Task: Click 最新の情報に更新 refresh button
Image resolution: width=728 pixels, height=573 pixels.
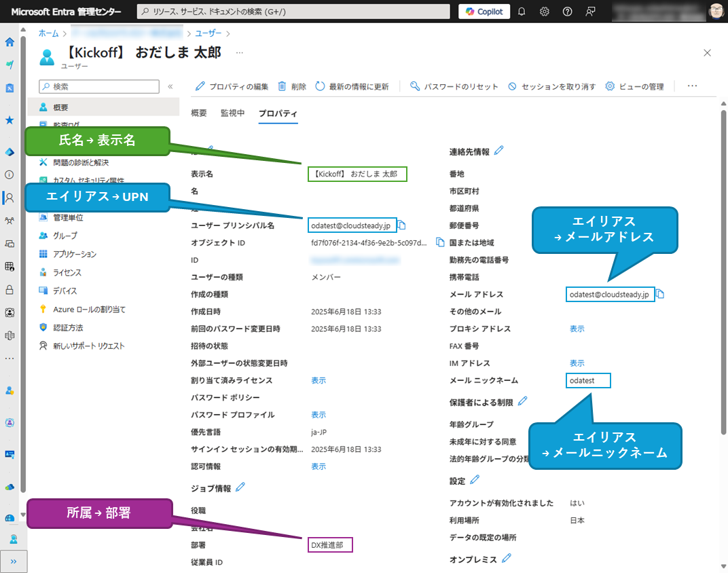Action: [x=352, y=86]
